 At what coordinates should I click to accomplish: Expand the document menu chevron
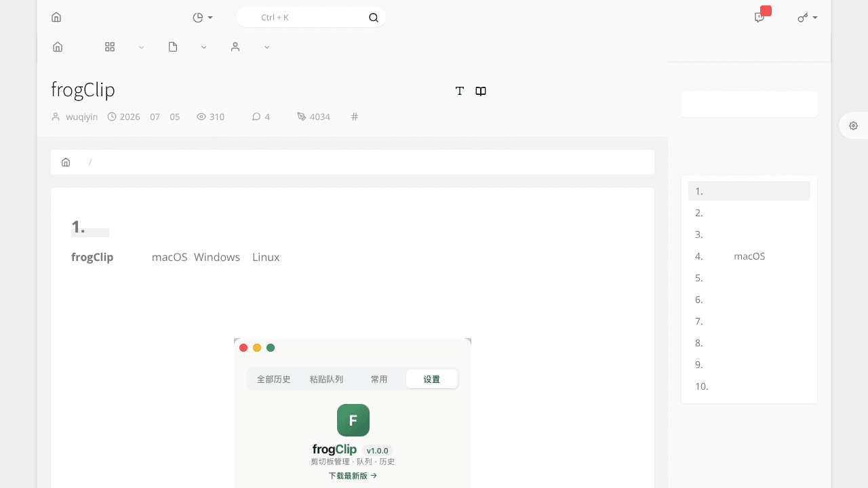203,47
